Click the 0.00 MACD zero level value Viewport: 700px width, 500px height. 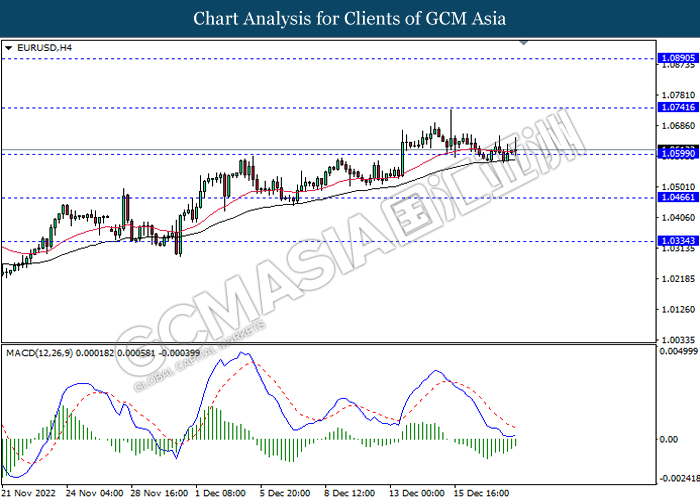tap(669, 439)
